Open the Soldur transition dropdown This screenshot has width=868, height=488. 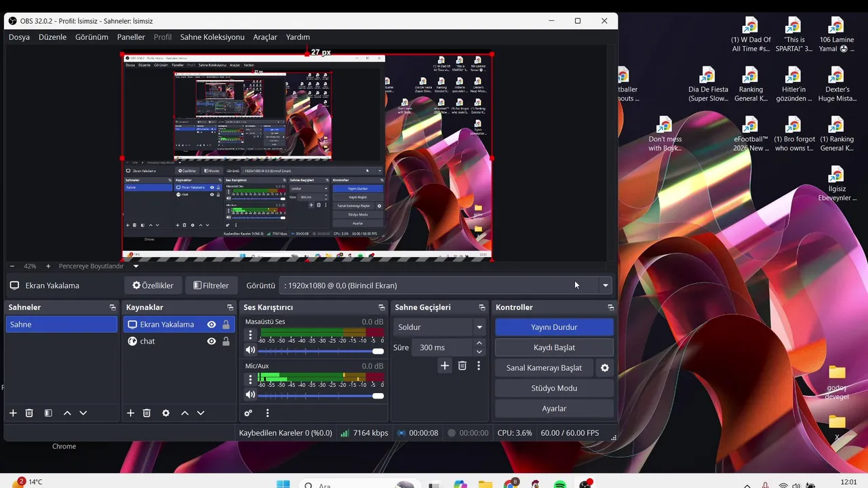pyautogui.click(x=439, y=327)
